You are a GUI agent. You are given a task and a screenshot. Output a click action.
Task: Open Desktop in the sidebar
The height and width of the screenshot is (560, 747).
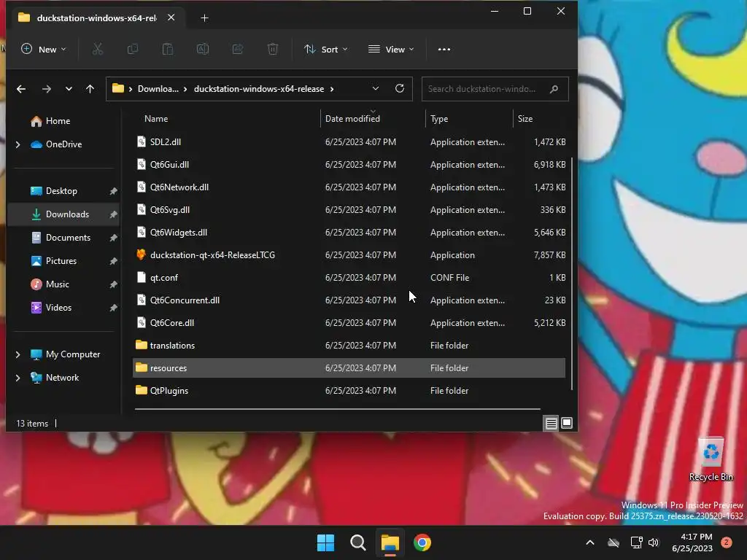pyautogui.click(x=61, y=191)
